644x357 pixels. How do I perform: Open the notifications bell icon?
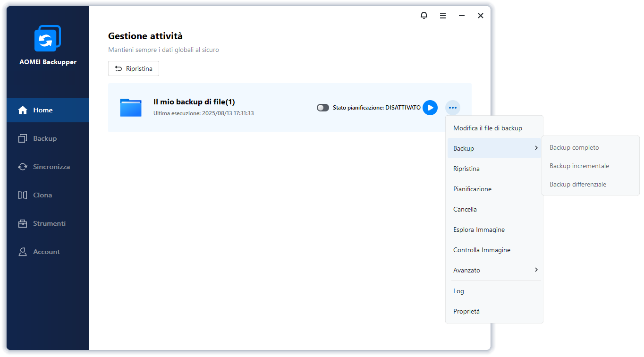[424, 16]
